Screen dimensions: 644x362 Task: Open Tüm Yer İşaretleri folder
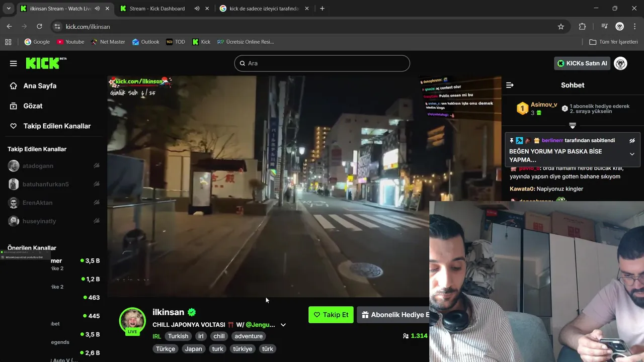coord(613,42)
